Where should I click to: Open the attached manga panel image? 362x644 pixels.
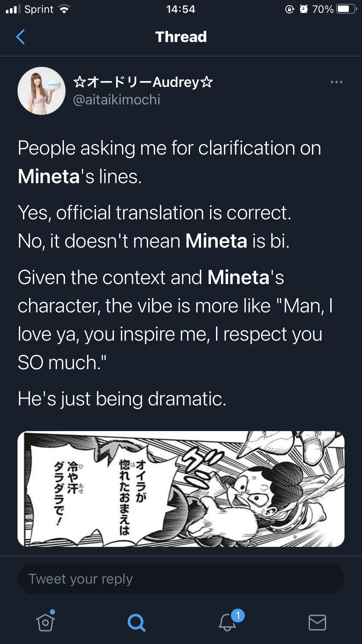(181, 489)
